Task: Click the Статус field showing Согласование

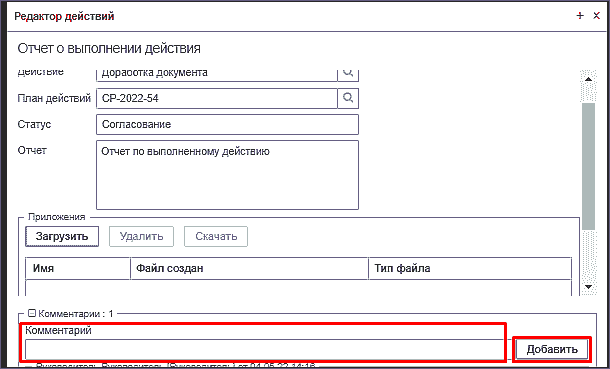Action: click(x=227, y=124)
